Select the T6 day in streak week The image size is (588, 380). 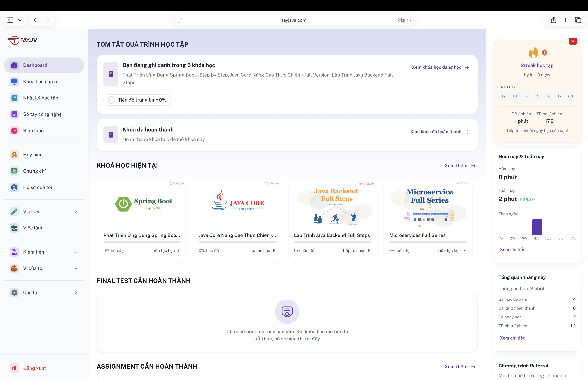coord(548,96)
